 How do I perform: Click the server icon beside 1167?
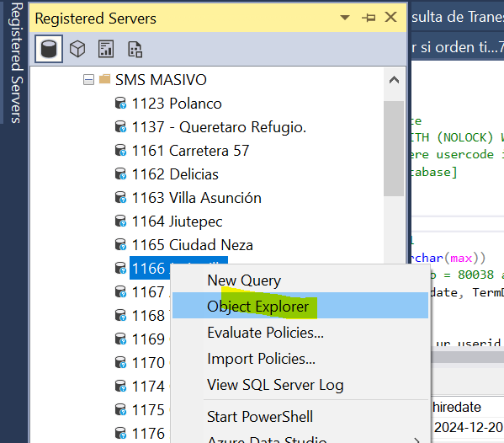click(120, 292)
